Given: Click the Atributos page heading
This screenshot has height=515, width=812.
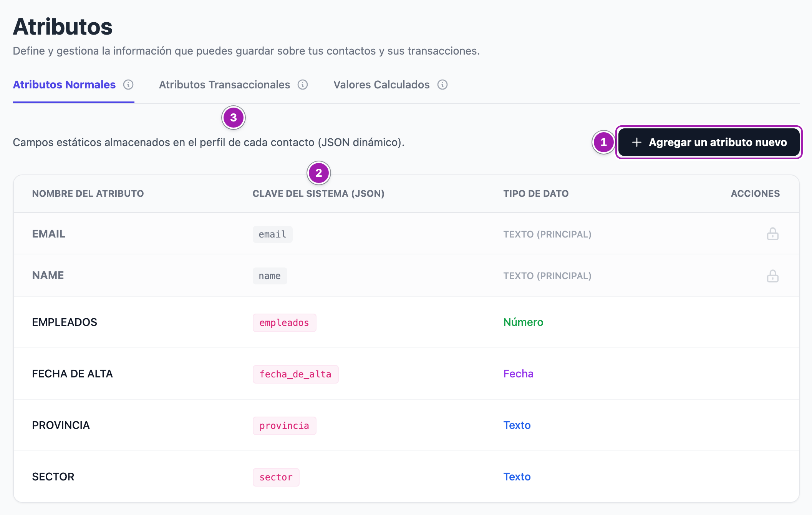Looking at the screenshot, I should tap(63, 27).
